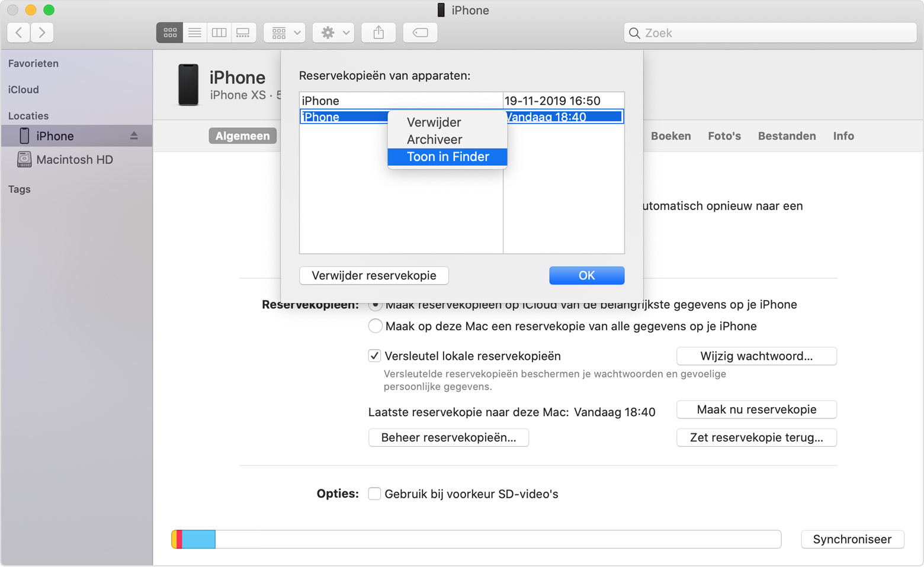Choose Archiveer from context menu
This screenshot has width=924, height=567.
pos(434,140)
